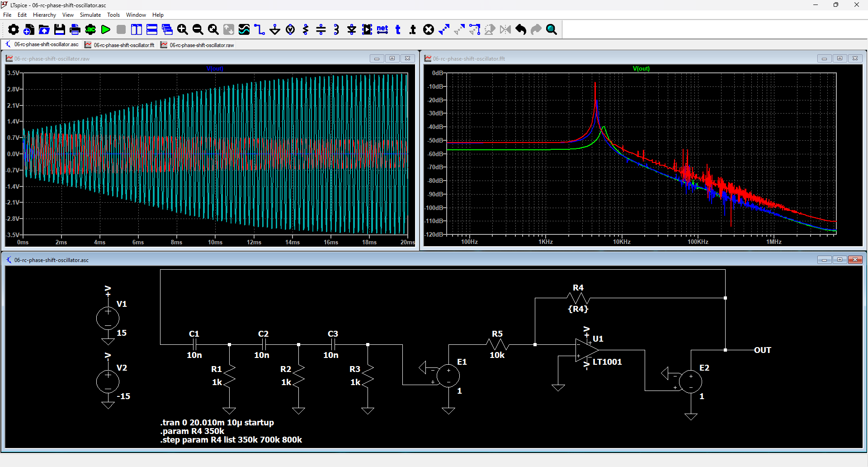Image resolution: width=868 pixels, height=467 pixels.
Task: Click the Undo arrow icon
Action: coord(521,30)
